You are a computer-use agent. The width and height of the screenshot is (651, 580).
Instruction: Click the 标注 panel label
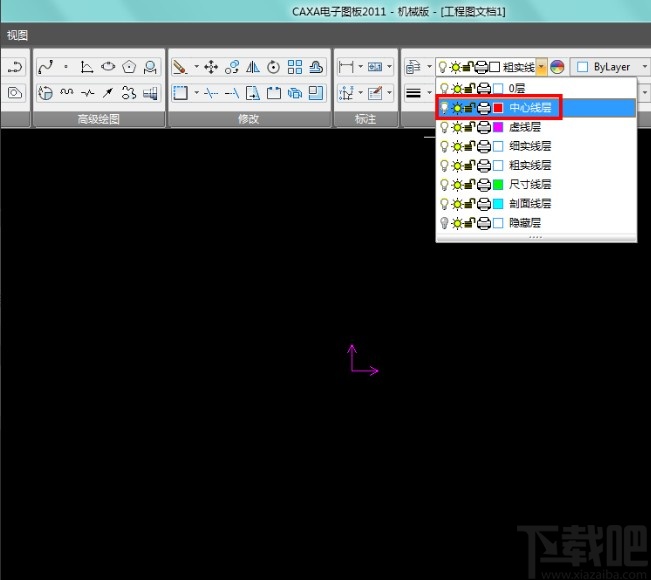point(365,120)
